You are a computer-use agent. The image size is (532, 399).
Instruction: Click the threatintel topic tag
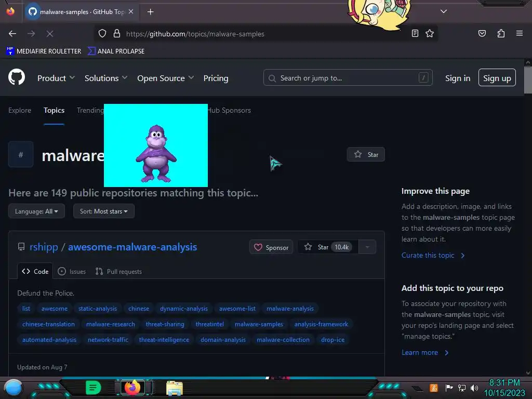210,324
